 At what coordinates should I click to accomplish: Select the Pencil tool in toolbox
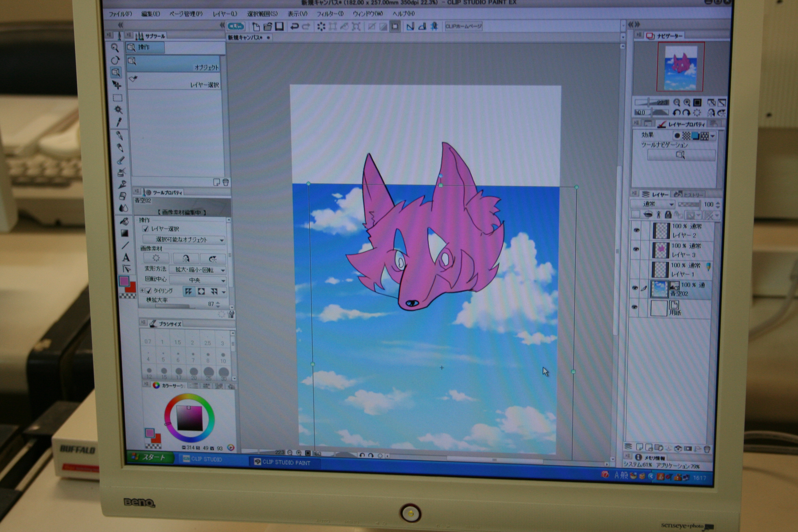[120, 148]
